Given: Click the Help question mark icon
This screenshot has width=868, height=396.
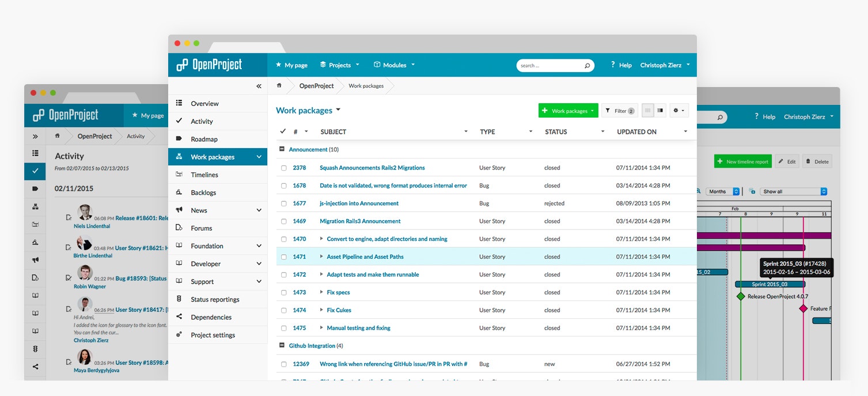Looking at the screenshot, I should coord(613,65).
